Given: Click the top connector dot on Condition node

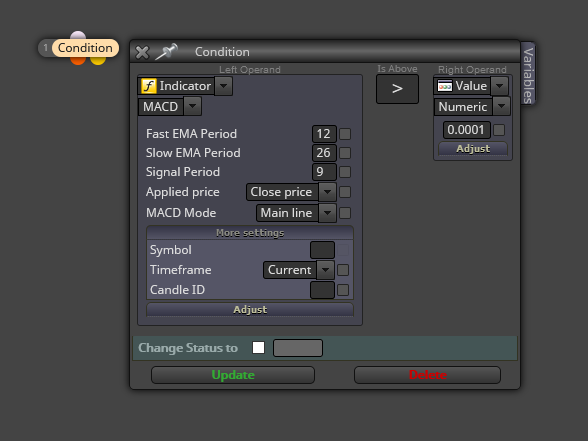Looking at the screenshot, I should tap(78, 35).
